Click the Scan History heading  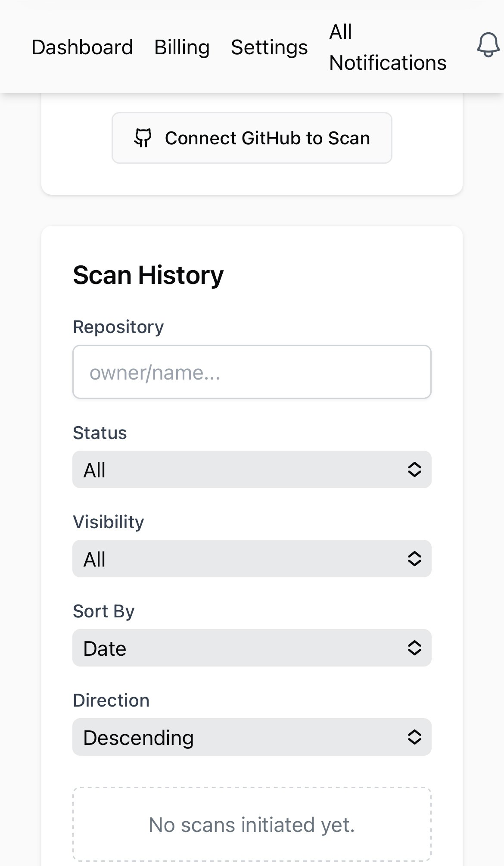148,275
